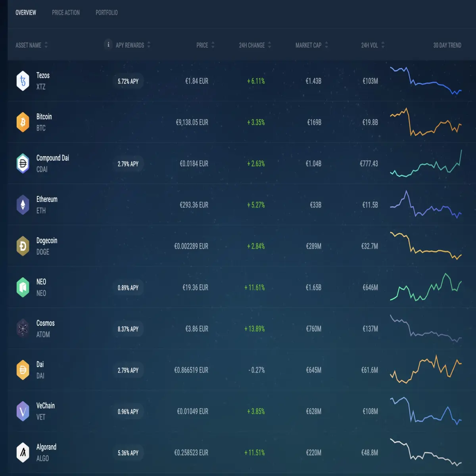Sort by 24H Change column arrows
Image resolution: width=476 pixels, height=476 pixels.
269,45
